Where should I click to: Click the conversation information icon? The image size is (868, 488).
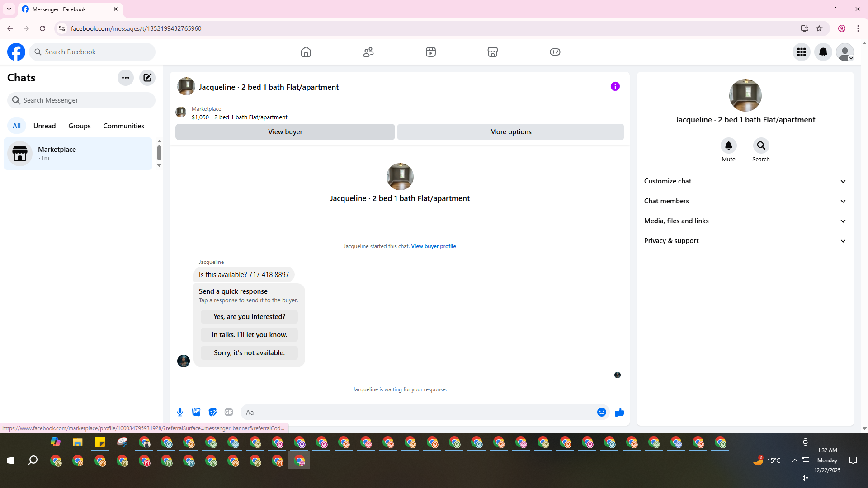[615, 86]
